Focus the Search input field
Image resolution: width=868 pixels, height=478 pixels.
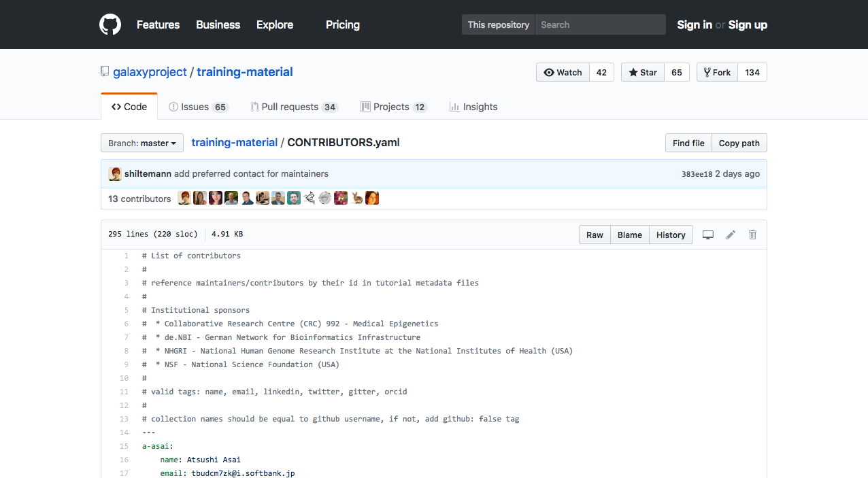tap(600, 24)
